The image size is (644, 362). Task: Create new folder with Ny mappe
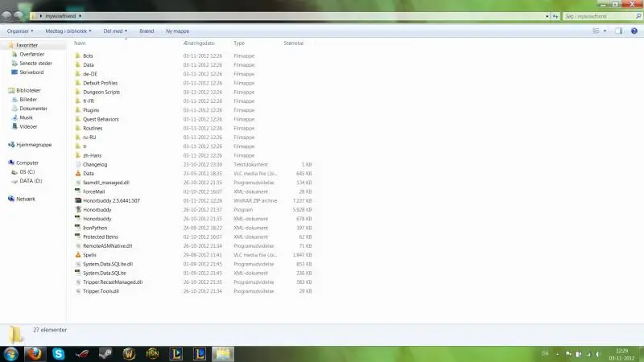177,31
